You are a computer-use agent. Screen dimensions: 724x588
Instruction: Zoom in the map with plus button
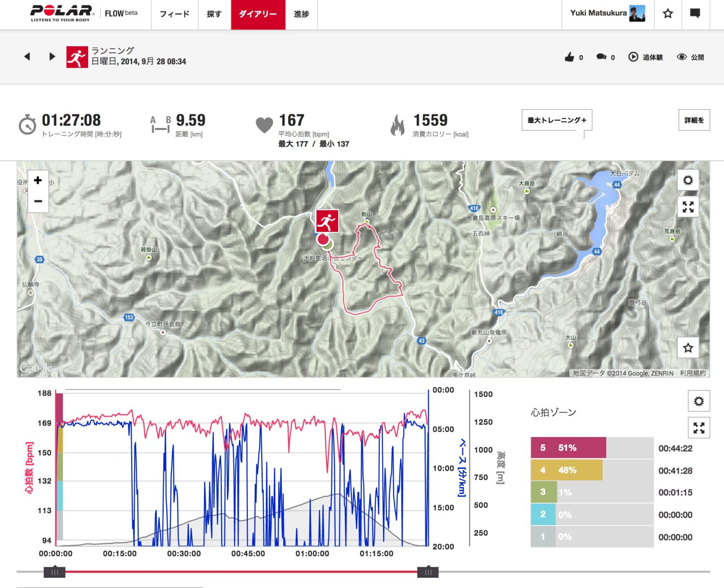coord(38,180)
